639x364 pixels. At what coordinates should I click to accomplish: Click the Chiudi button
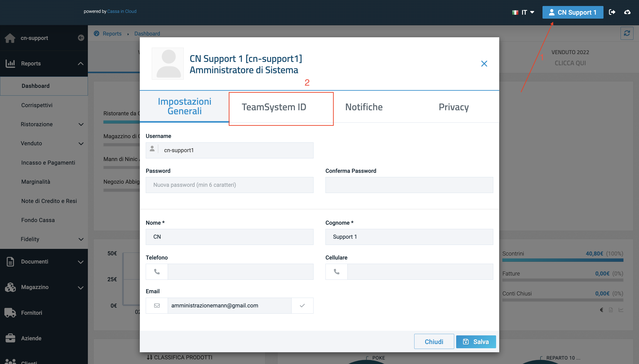tap(434, 342)
